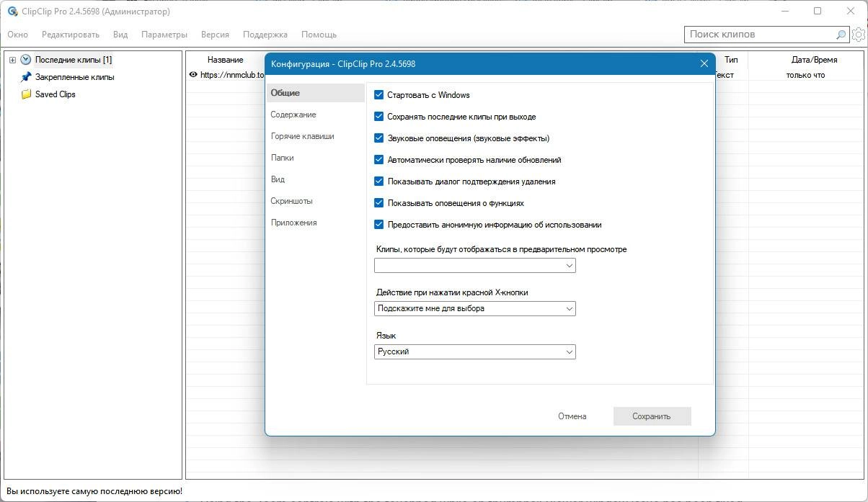Select the Общие settings tab
This screenshot has width=868, height=502.
click(x=316, y=93)
